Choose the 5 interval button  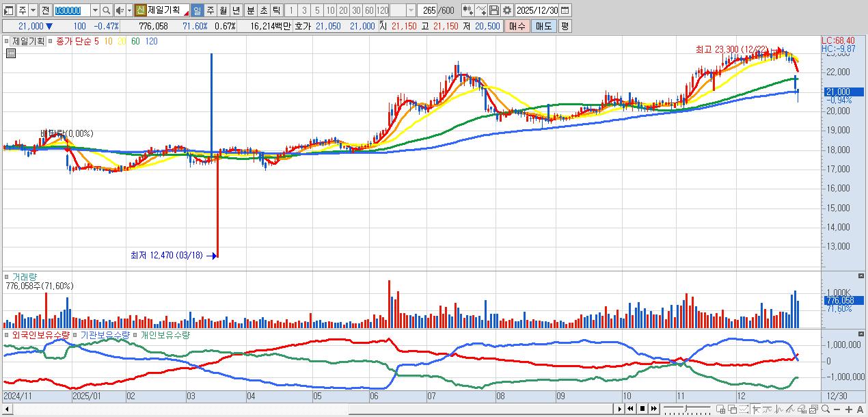(x=317, y=10)
